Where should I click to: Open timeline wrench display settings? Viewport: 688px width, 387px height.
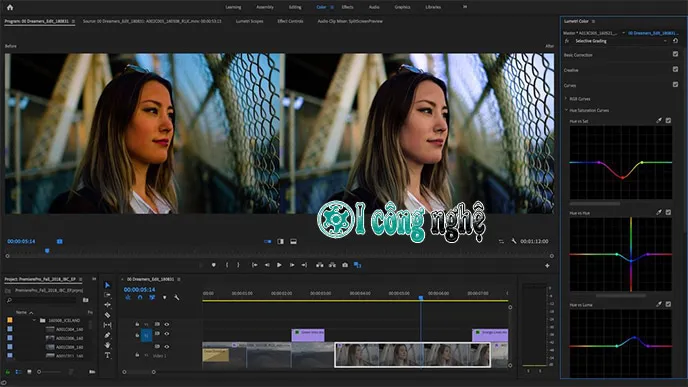coord(176,297)
